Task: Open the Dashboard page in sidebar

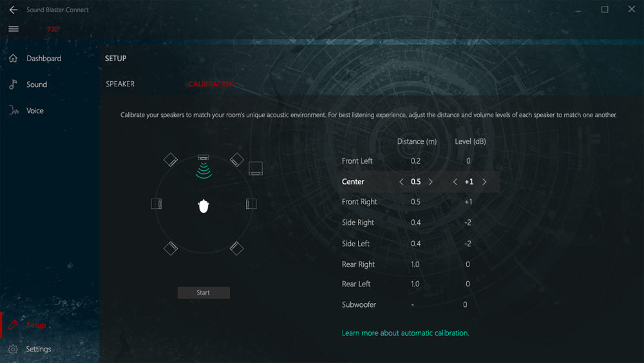Action: coord(43,59)
